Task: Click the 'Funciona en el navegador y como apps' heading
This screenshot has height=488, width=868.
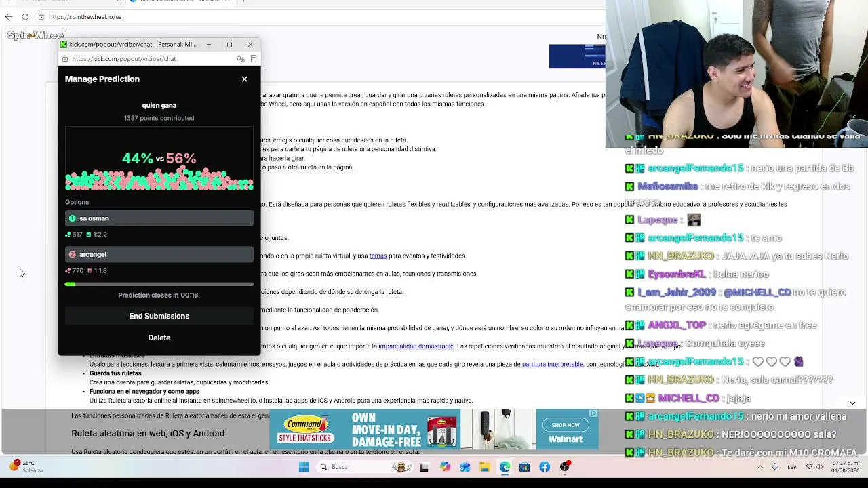Action: [144, 392]
